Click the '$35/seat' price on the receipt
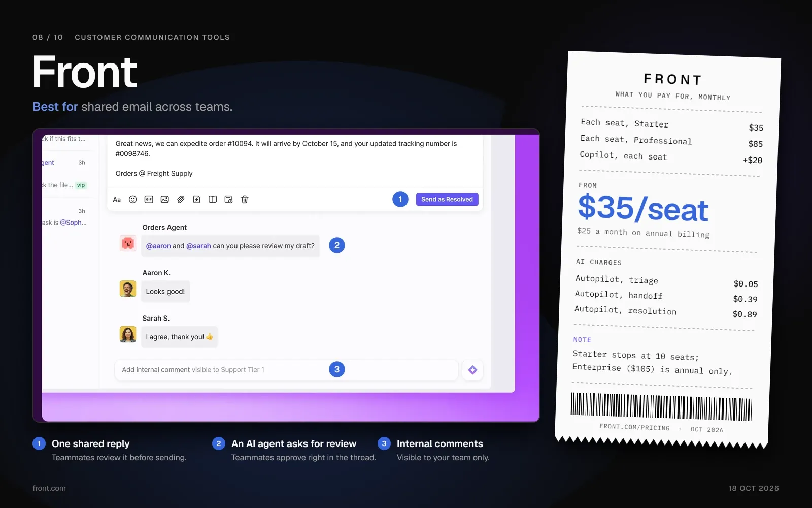 643,208
